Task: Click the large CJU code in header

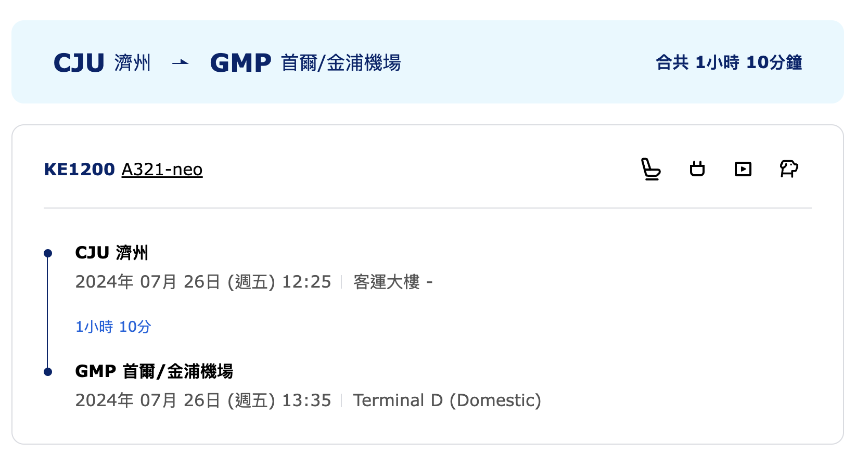Action: [x=79, y=63]
